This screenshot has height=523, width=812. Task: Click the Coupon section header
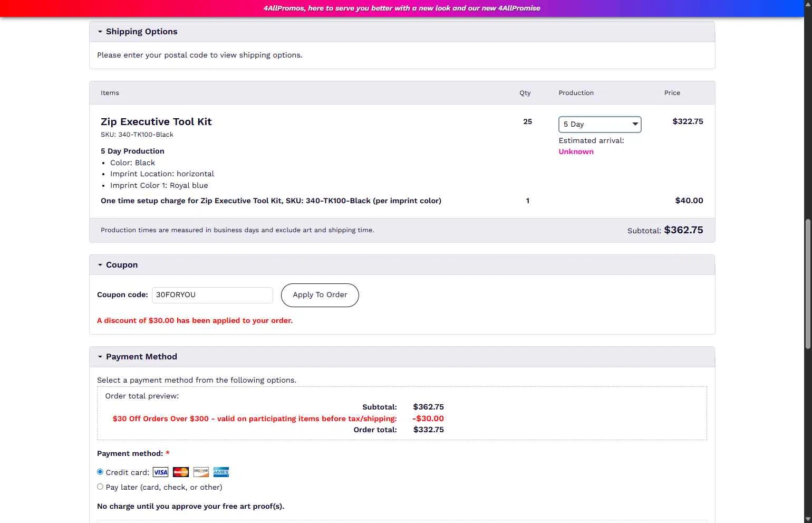coord(402,265)
